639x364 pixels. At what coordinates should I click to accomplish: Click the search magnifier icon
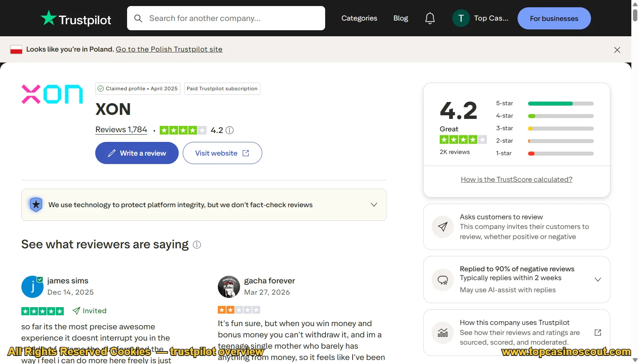tap(138, 19)
